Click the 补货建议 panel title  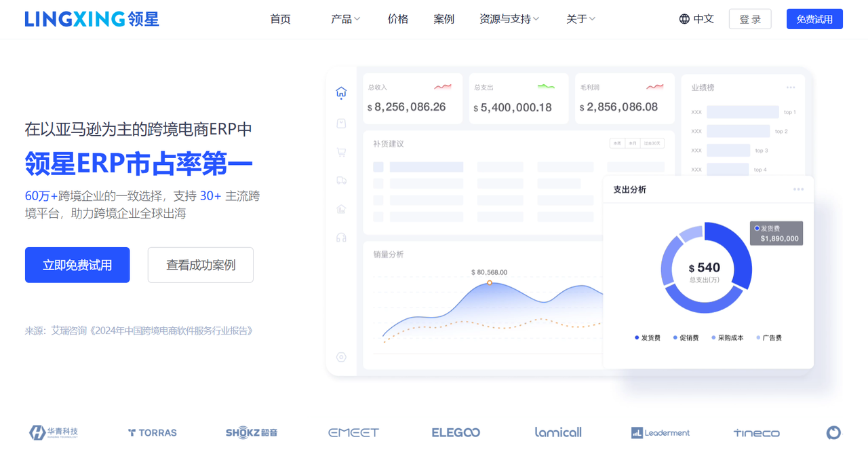tap(389, 144)
